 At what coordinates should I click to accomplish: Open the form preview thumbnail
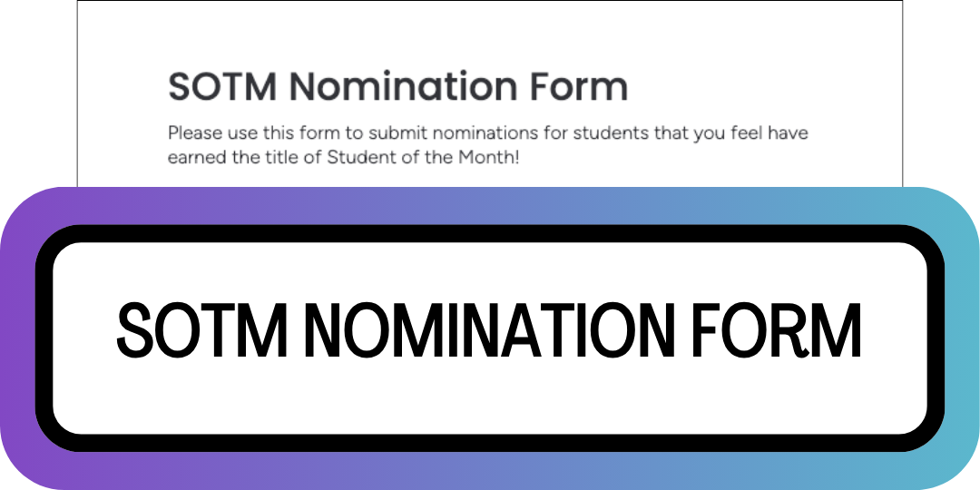click(490, 93)
